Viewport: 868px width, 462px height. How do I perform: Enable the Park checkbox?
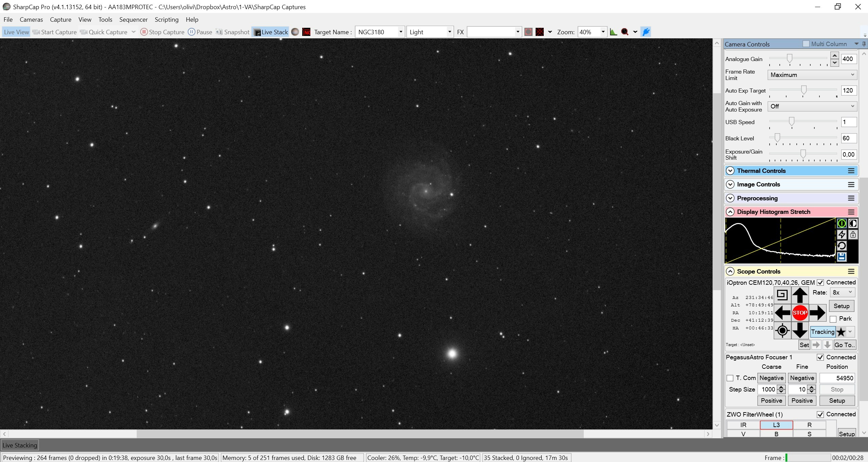(x=833, y=319)
